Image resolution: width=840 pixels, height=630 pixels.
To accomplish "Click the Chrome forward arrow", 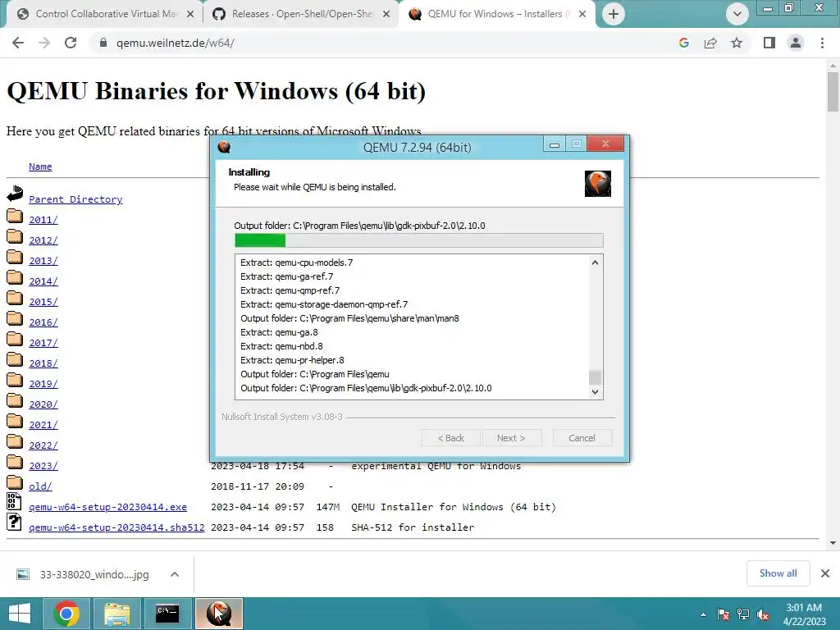I will (44, 43).
